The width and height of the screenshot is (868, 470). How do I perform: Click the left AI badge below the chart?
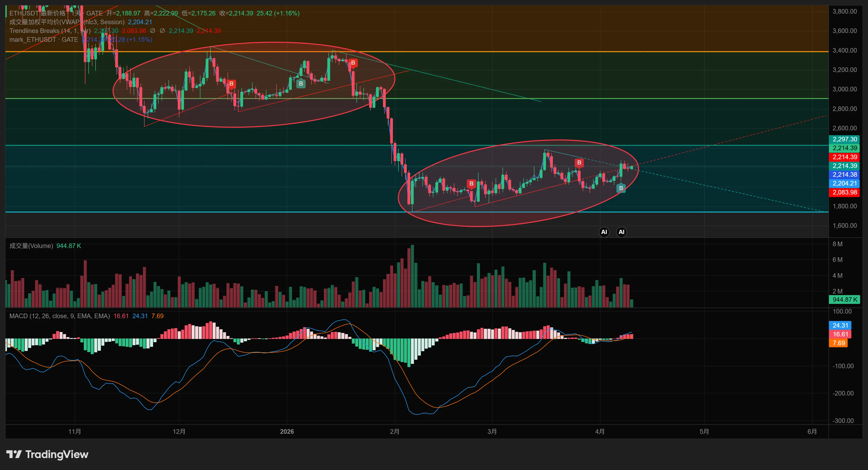(x=604, y=232)
